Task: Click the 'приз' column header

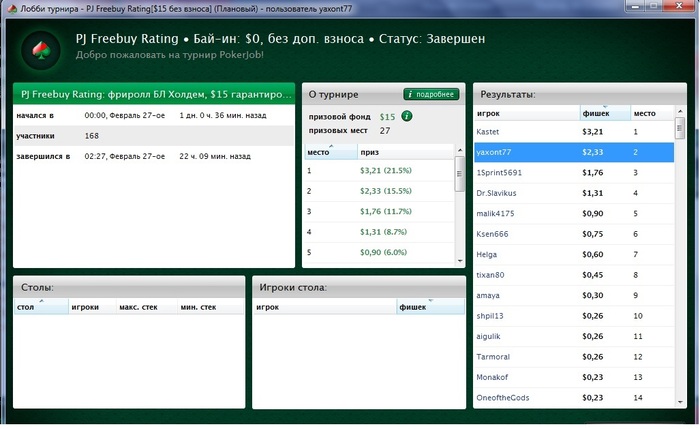Action: [x=405, y=152]
